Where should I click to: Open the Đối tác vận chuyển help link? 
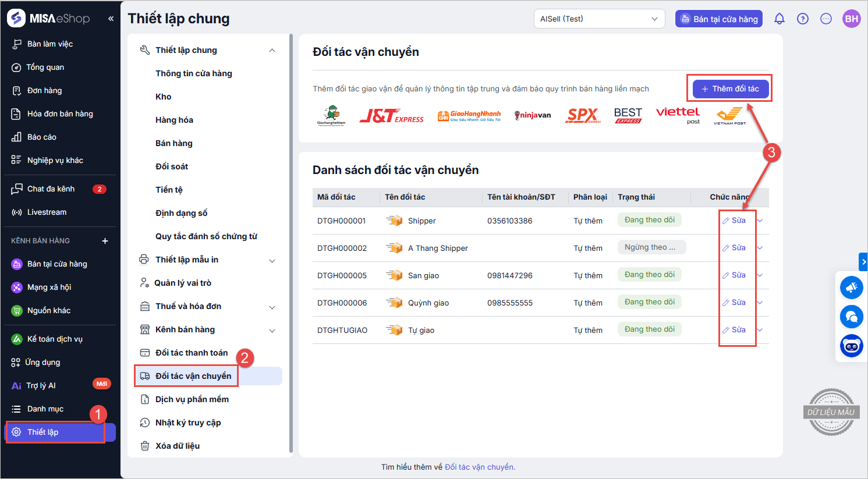[x=480, y=467]
